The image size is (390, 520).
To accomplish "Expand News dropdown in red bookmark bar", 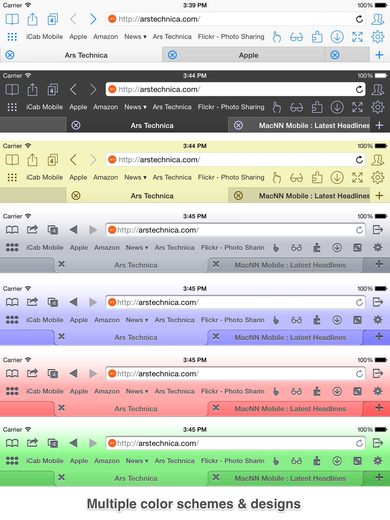I will pyautogui.click(x=137, y=391).
